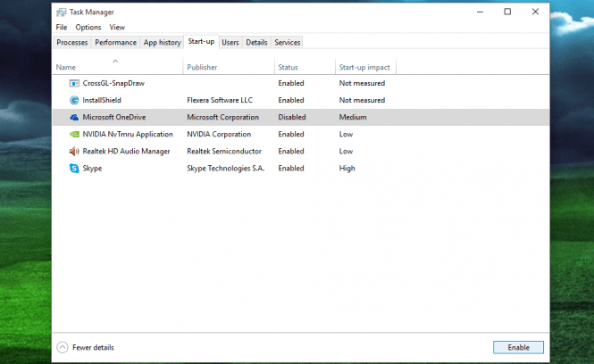Click the Low impact value for NVIDIA
The width and height of the screenshot is (594, 364).
(346, 135)
